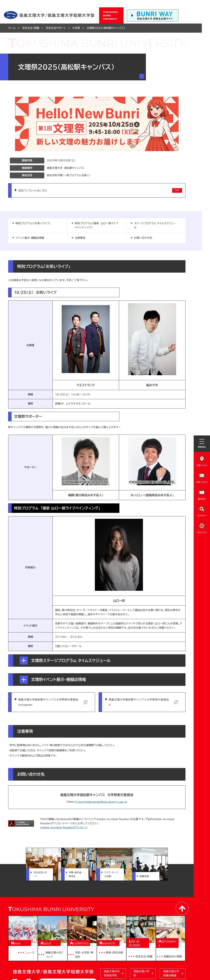This screenshot has height=980, width=210.
Task: Open 大学祭 breadcrumb link
Action: coord(76,28)
